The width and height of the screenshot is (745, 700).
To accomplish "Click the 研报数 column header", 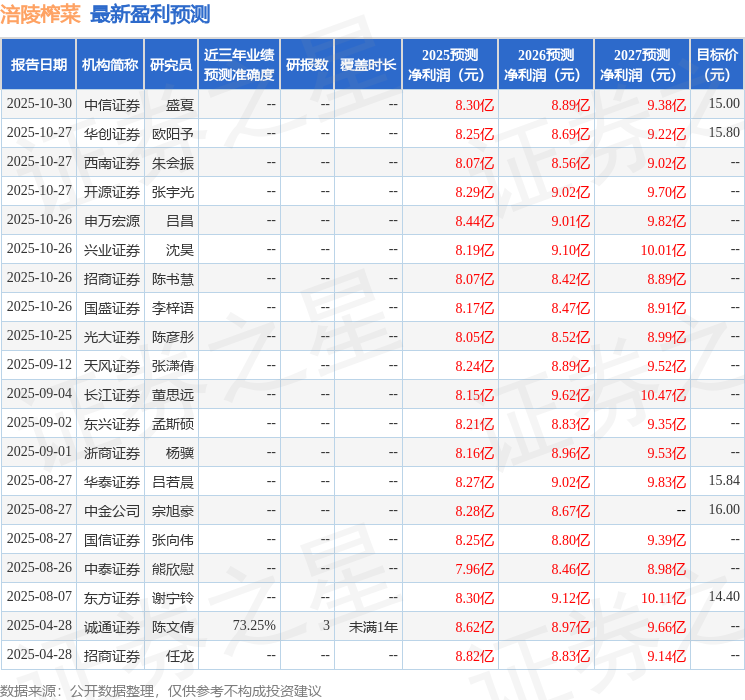I will coord(307,65).
